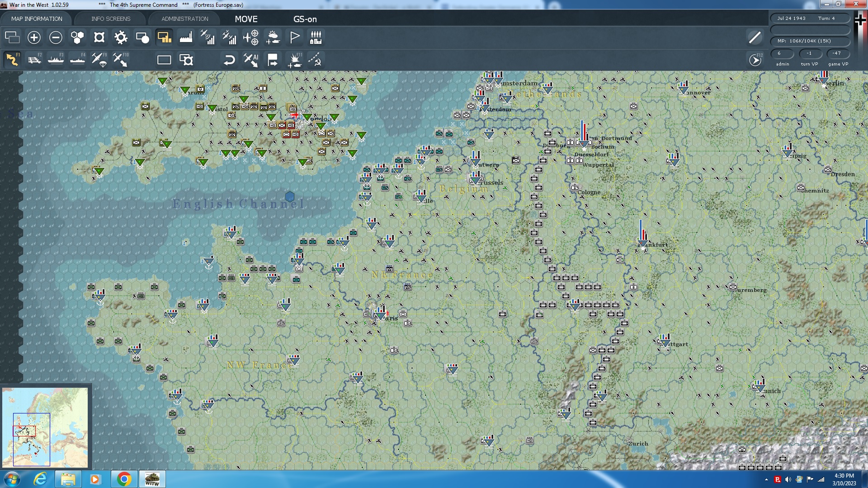Toggle the population manpower overlay icon
Image resolution: width=868 pixels, height=488 pixels.
(x=316, y=38)
